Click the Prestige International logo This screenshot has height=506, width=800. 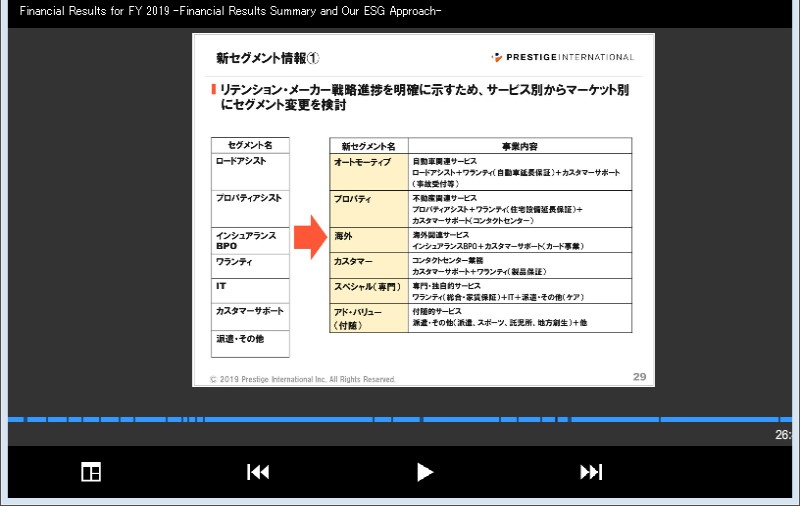tap(563, 57)
